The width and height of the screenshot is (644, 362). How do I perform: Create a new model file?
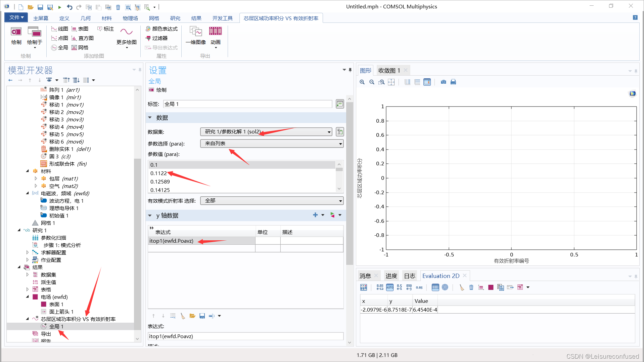tap(21, 7)
